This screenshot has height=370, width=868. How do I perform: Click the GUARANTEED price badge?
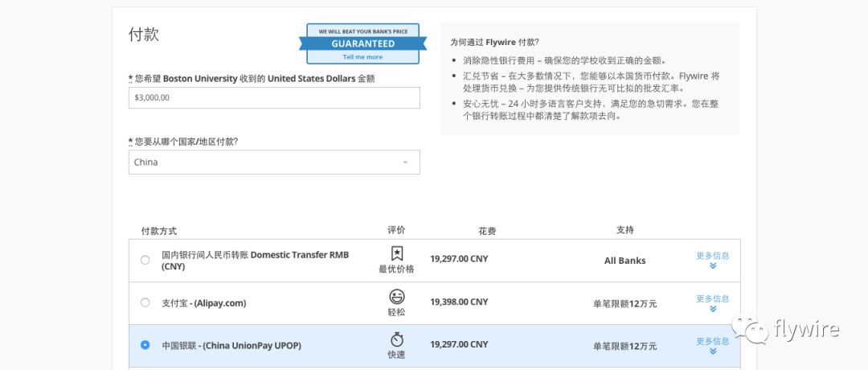[x=362, y=43]
